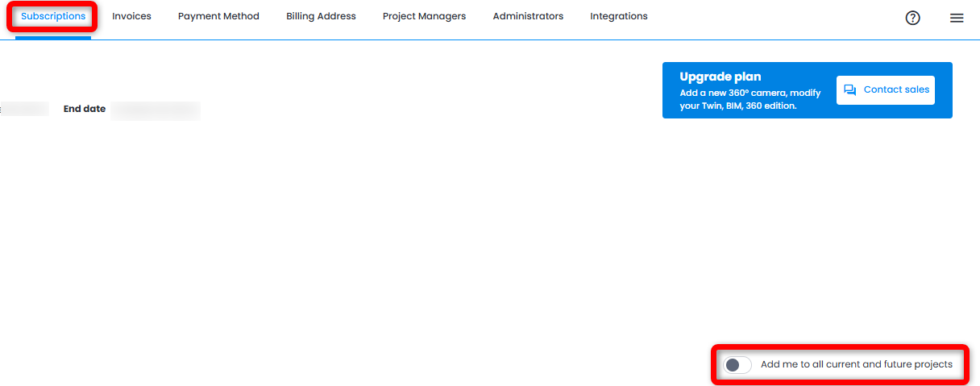The height and width of the screenshot is (386, 980).
Task: Click the End date label
Action: [85, 109]
